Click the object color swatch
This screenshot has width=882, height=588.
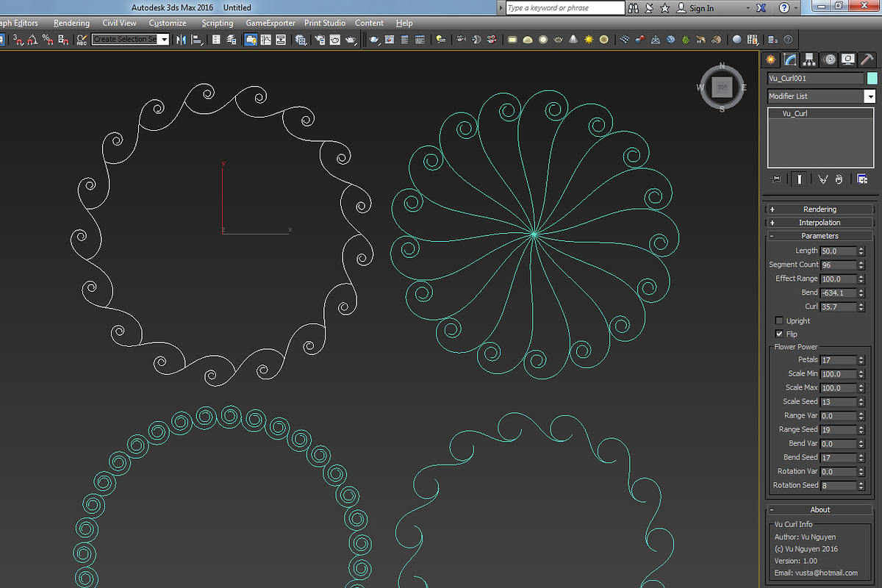pyautogui.click(x=872, y=78)
